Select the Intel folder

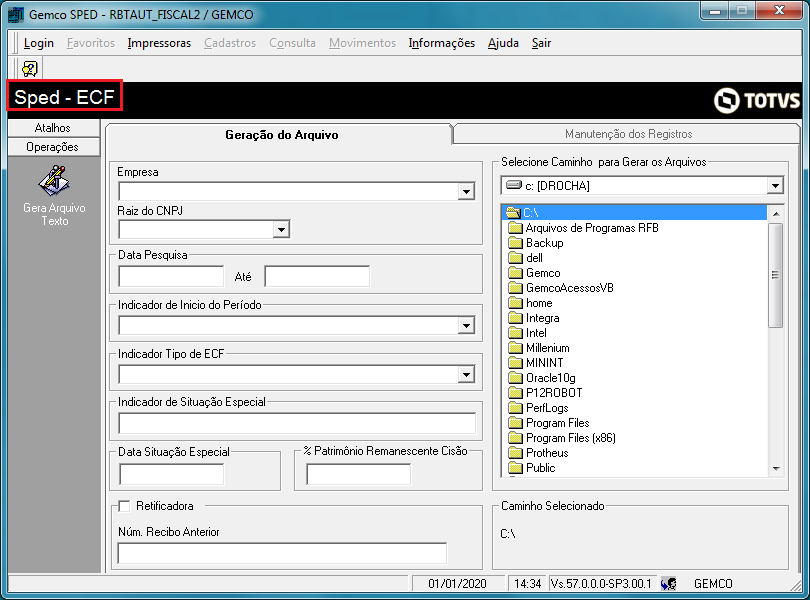point(527,333)
